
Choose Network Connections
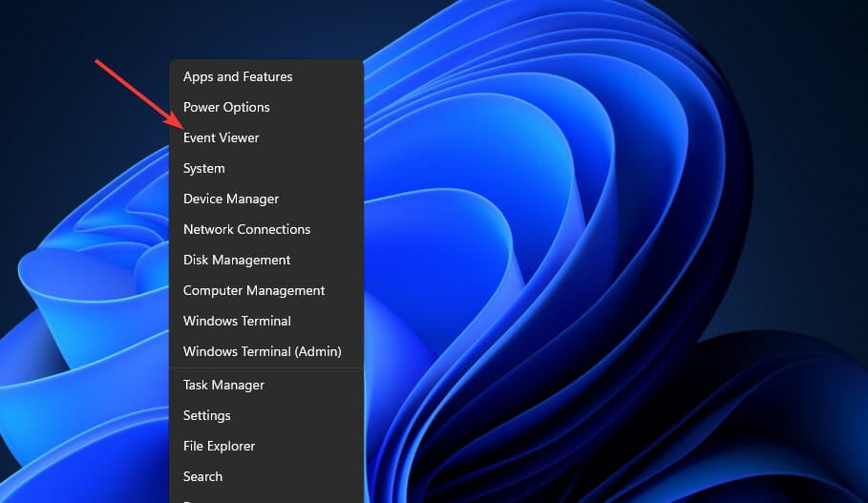[x=266, y=229]
